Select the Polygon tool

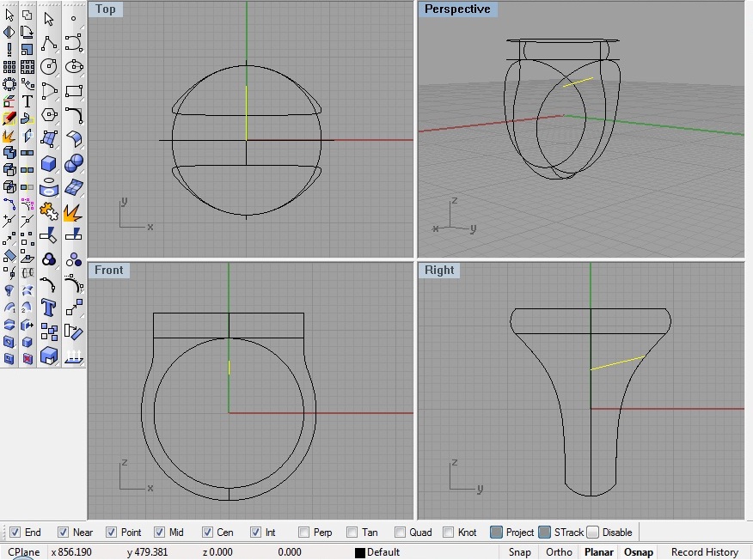(48, 115)
